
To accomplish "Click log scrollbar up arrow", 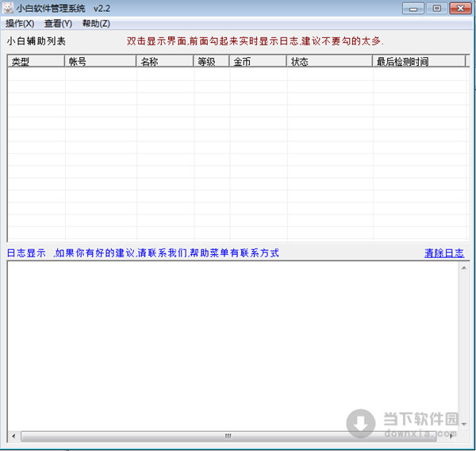I will pyautogui.click(x=464, y=268).
